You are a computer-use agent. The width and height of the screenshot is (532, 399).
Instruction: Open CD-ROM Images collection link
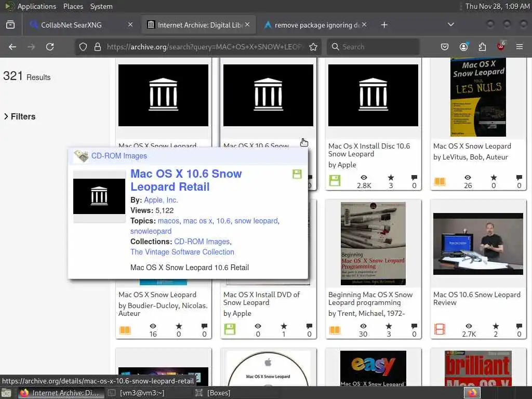coord(202,242)
